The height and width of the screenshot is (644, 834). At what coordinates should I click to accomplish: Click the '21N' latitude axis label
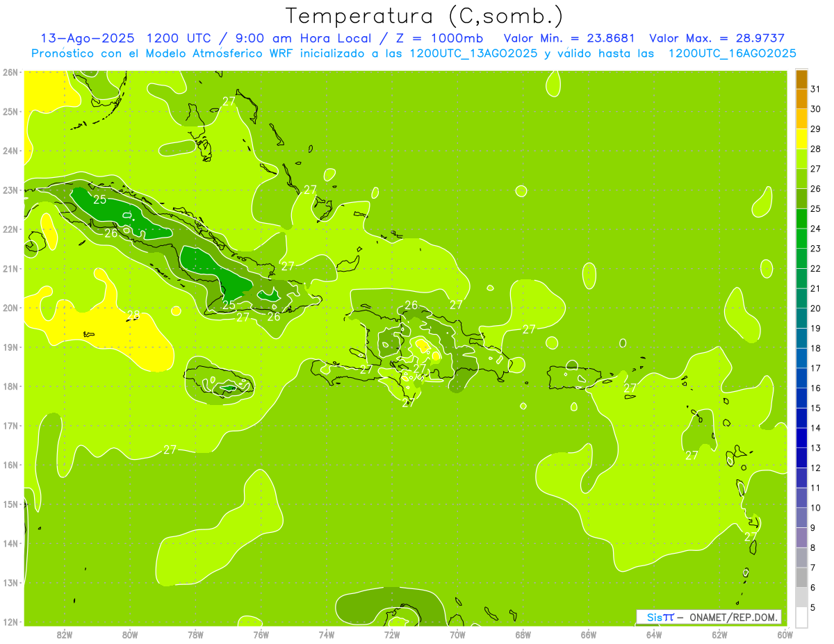[10, 268]
